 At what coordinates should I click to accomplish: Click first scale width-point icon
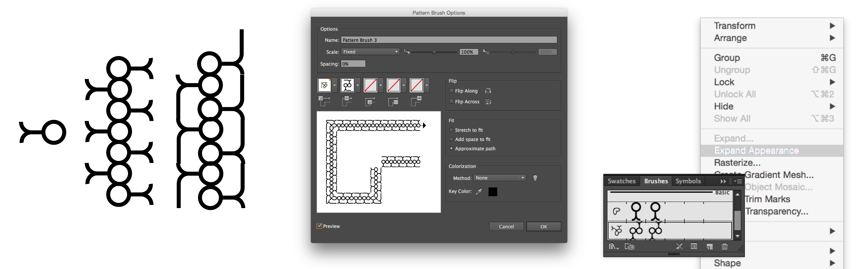pos(407,52)
